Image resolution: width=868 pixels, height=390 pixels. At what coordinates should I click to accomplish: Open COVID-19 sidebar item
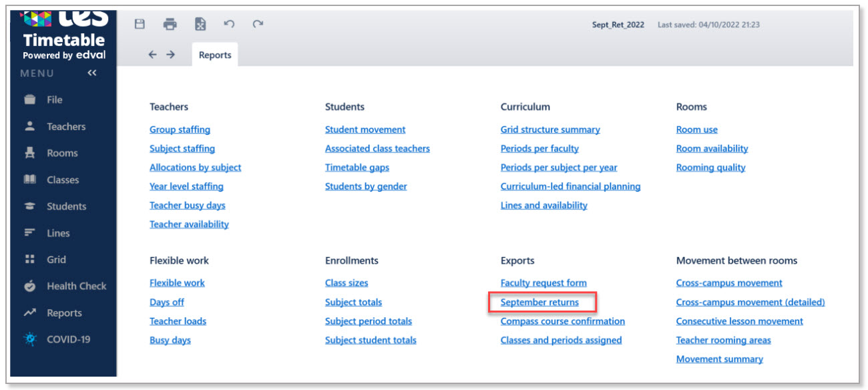point(68,339)
